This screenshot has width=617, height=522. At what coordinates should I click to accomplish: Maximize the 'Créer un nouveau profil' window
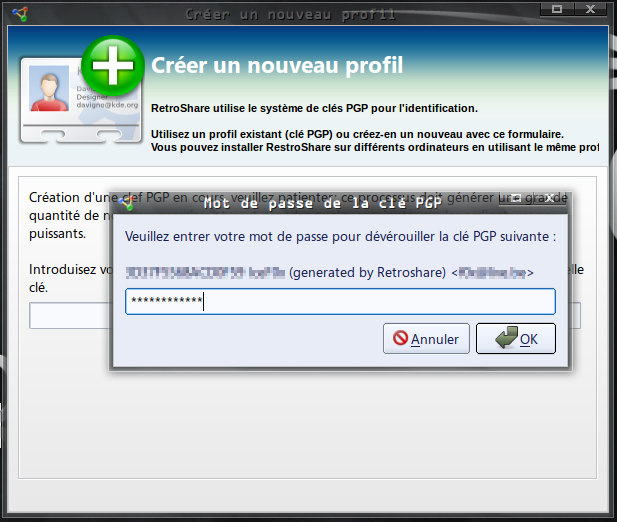pos(557,9)
